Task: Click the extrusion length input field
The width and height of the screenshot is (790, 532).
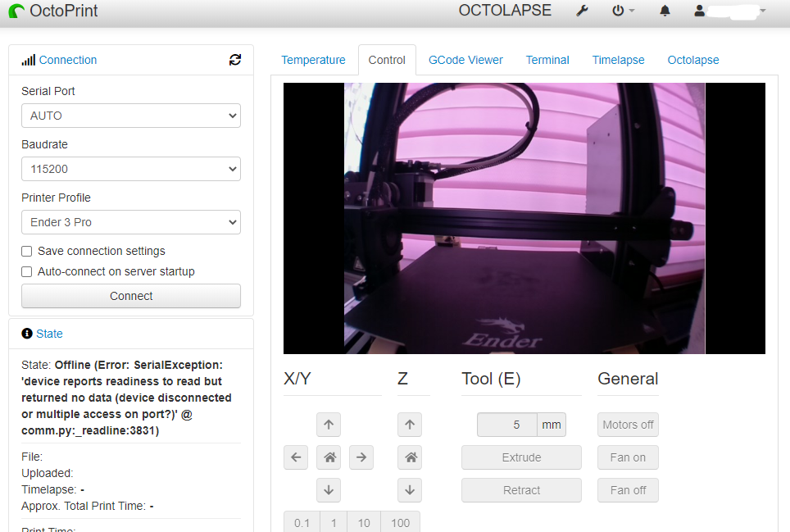Action: coord(506,425)
